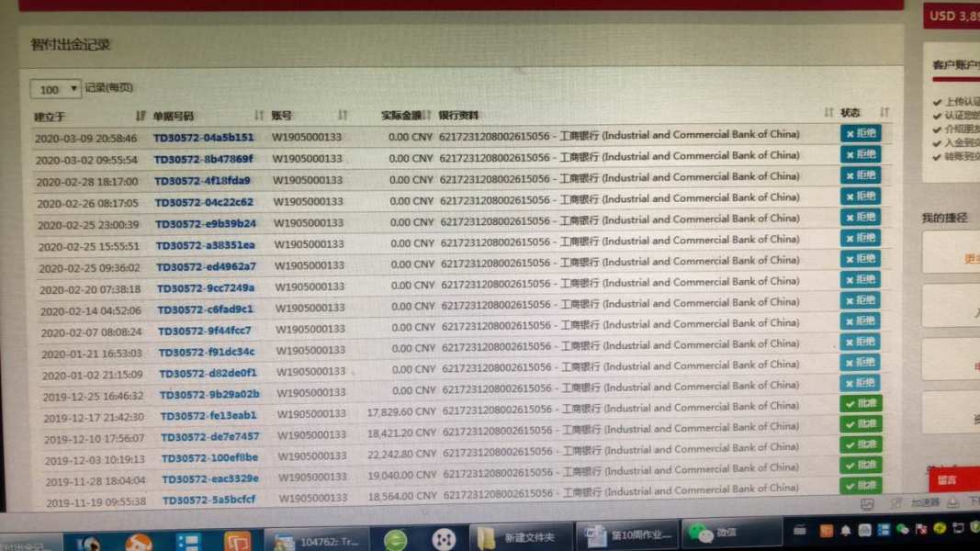Click the WeChat icon in system tray
980x551 pixels.
pyautogui.click(x=902, y=530)
